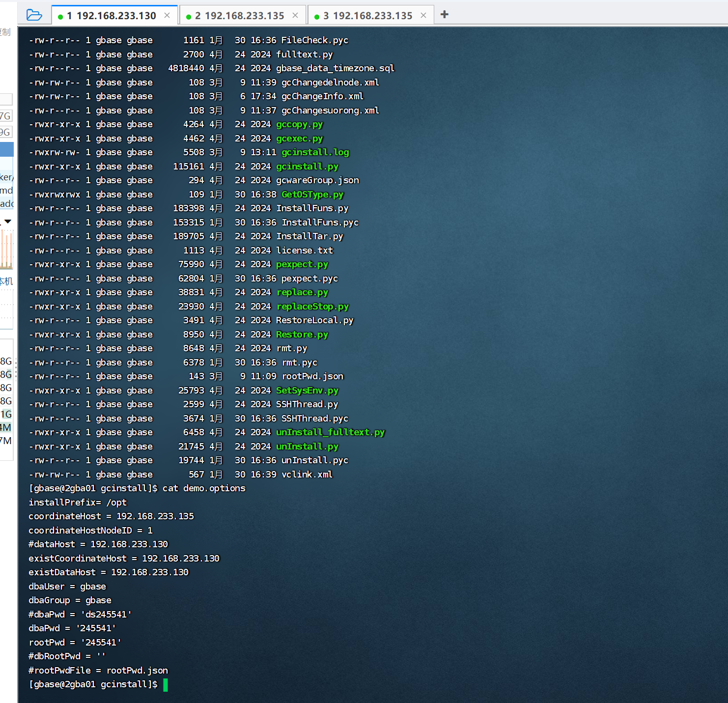Screen dimensions: 728x703
Task: Click the fulltext.py filename
Action: [304, 55]
